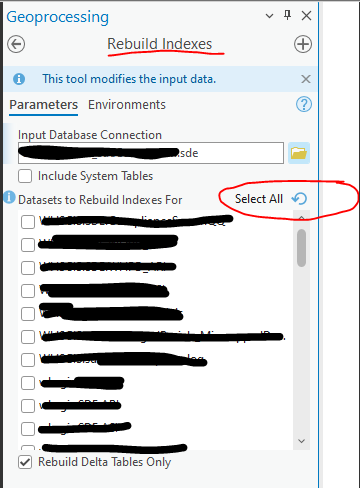
Task: Check the second dataset in the list
Action: [x=28, y=245]
